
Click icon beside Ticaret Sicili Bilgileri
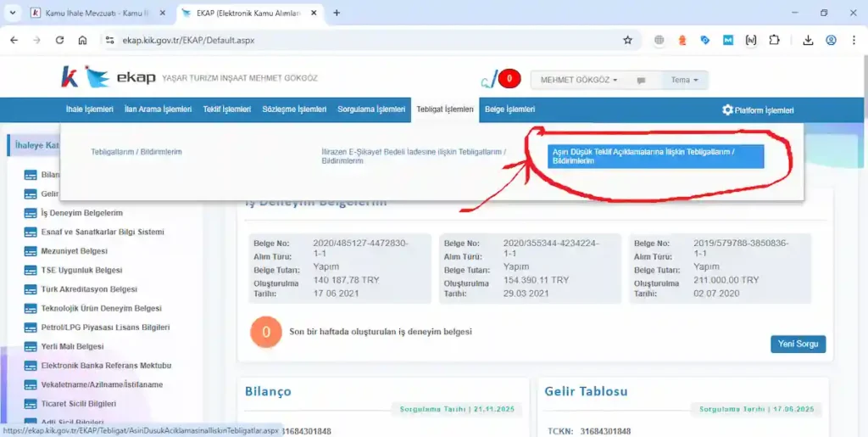coord(31,404)
